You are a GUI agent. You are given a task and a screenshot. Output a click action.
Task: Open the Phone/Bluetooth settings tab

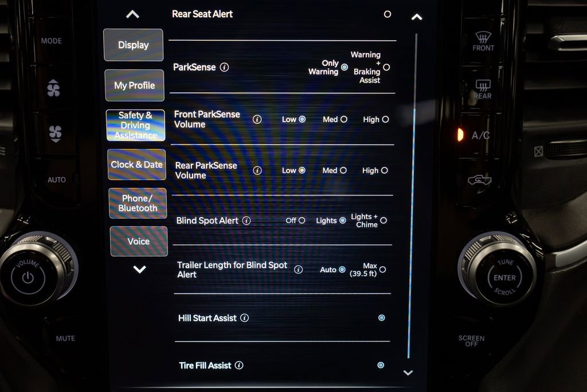(137, 202)
